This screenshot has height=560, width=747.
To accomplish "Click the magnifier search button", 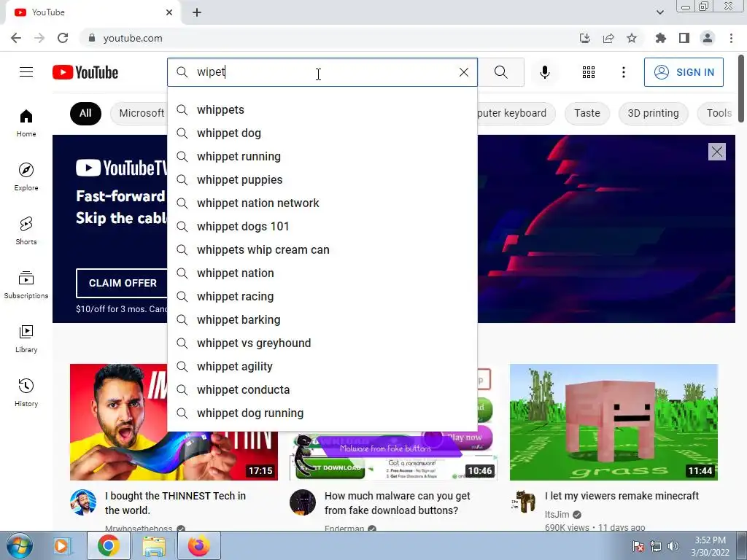I will (500, 72).
